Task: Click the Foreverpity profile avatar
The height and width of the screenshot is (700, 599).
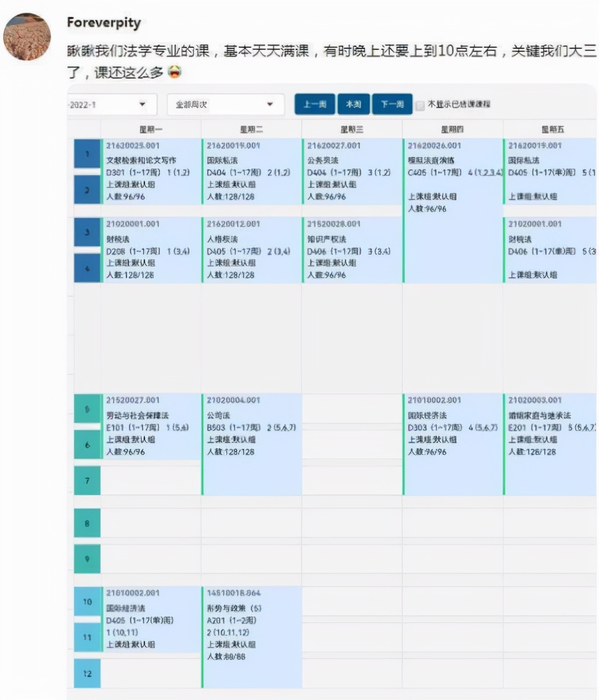Action: (27, 33)
